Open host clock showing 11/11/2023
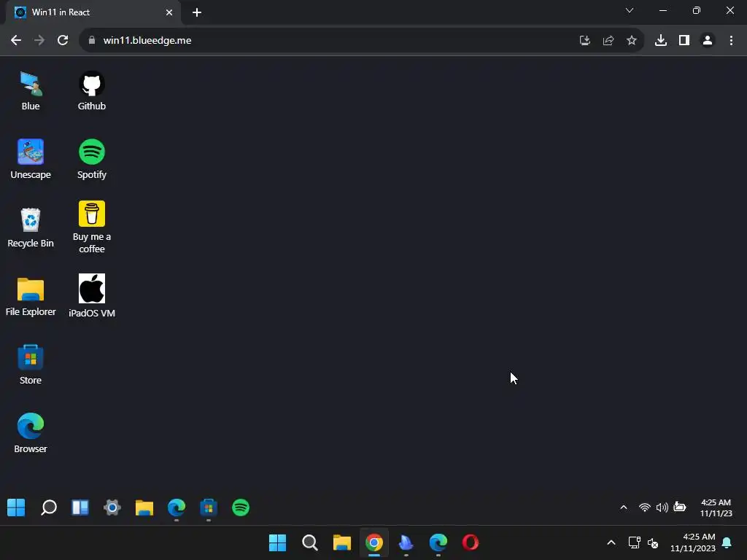The height and width of the screenshot is (560, 747). pyautogui.click(x=693, y=542)
